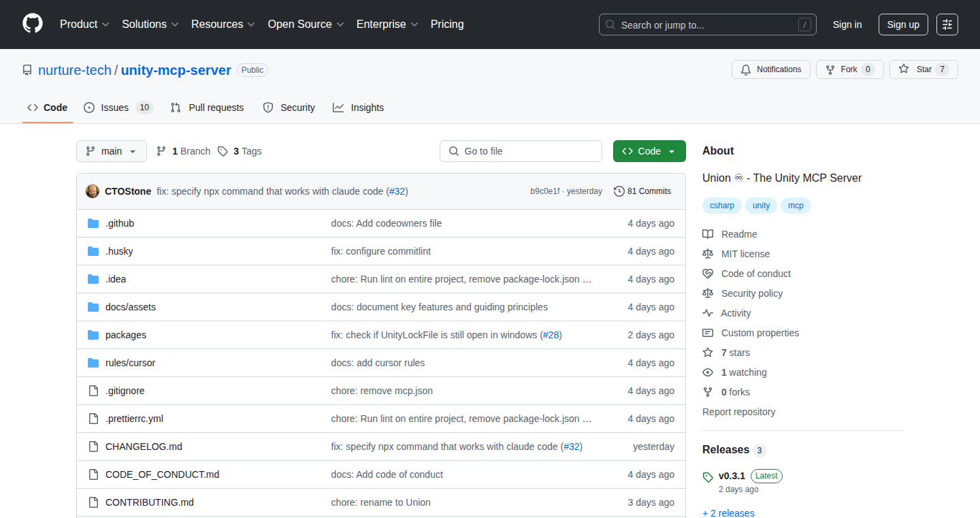Open the unity-mcp-server repository link
Image resolution: width=980 pixels, height=518 pixels.
pyautogui.click(x=176, y=70)
